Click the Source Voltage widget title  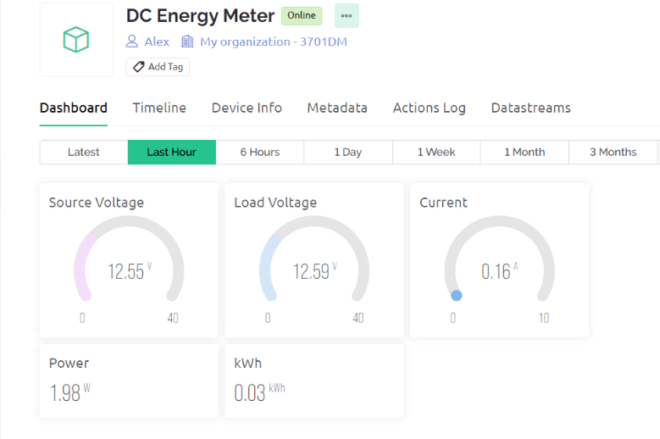pyautogui.click(x=96, y=202)
